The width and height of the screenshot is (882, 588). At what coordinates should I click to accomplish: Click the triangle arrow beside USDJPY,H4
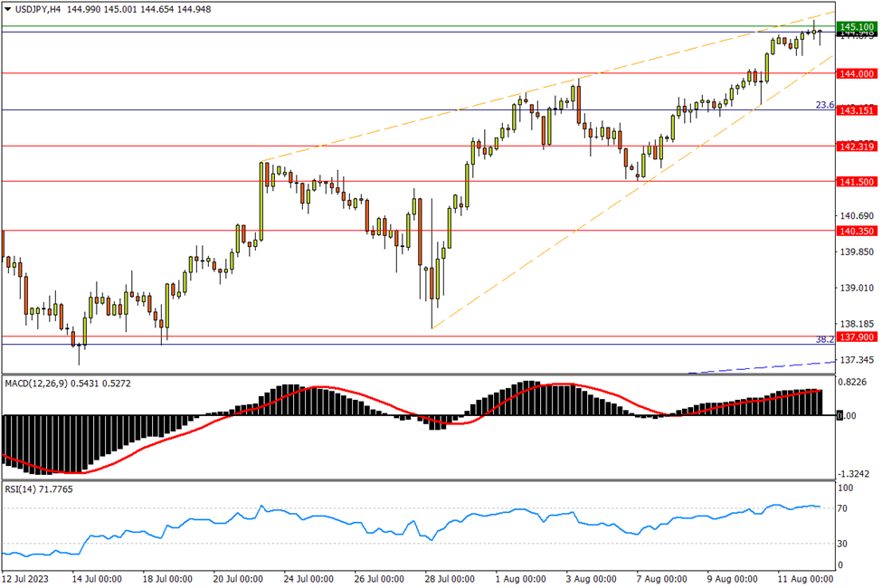click(x=8, y=8)
